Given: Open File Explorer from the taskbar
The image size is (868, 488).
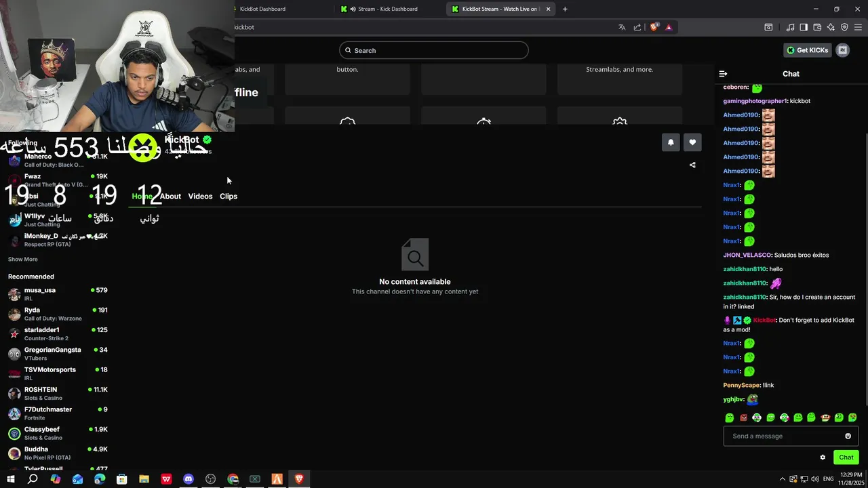Looking at the screenshot, I should (144, 479).
